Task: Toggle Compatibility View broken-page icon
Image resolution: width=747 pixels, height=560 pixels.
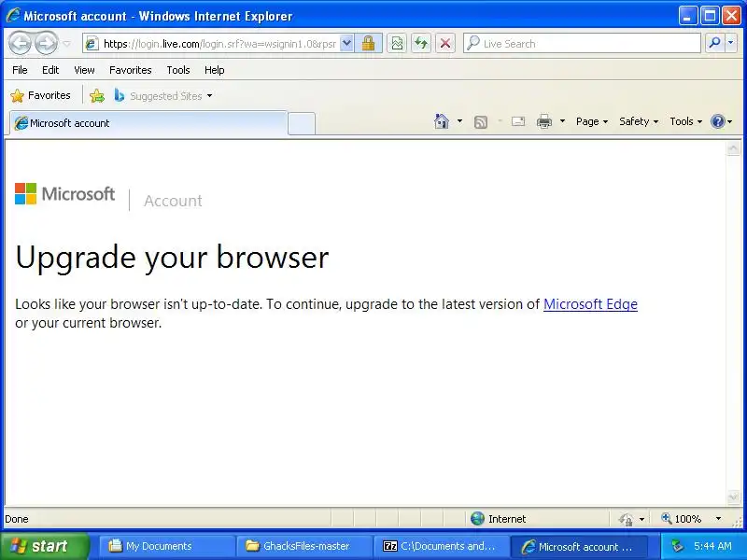Action: 396,44
